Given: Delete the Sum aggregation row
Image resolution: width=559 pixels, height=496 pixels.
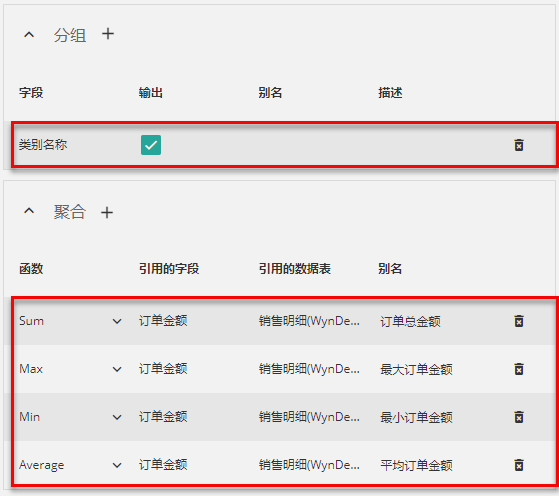Looking at the screenshot, I should point(519,321).
